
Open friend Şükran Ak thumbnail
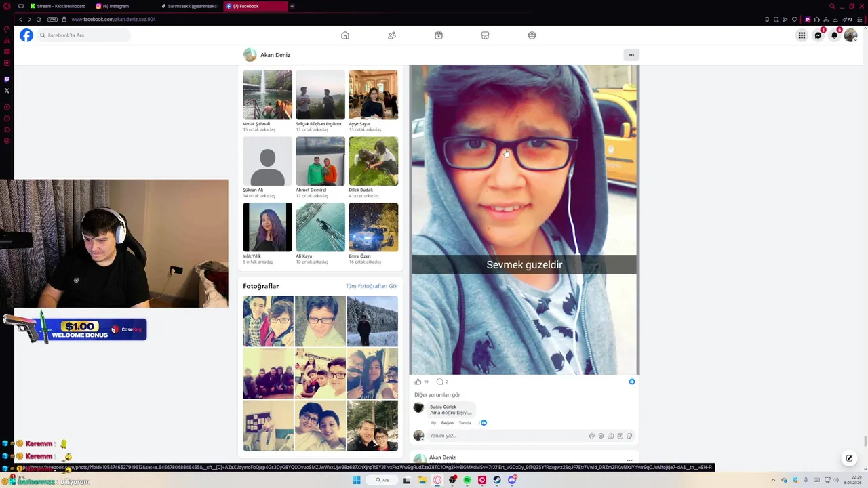pos(268,161)
